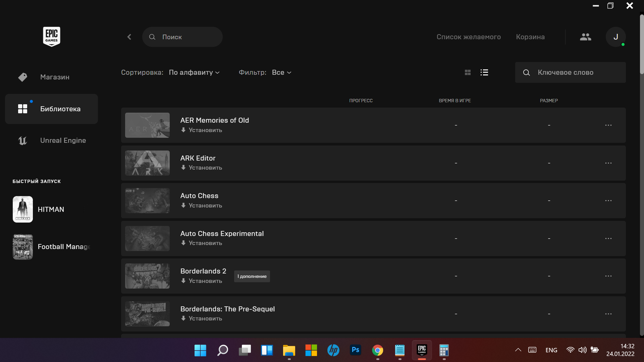This screenshot has width=644, height=362.
Task: Open three-dot menu for Borderlands 2
Action: [x=608, y=276]
